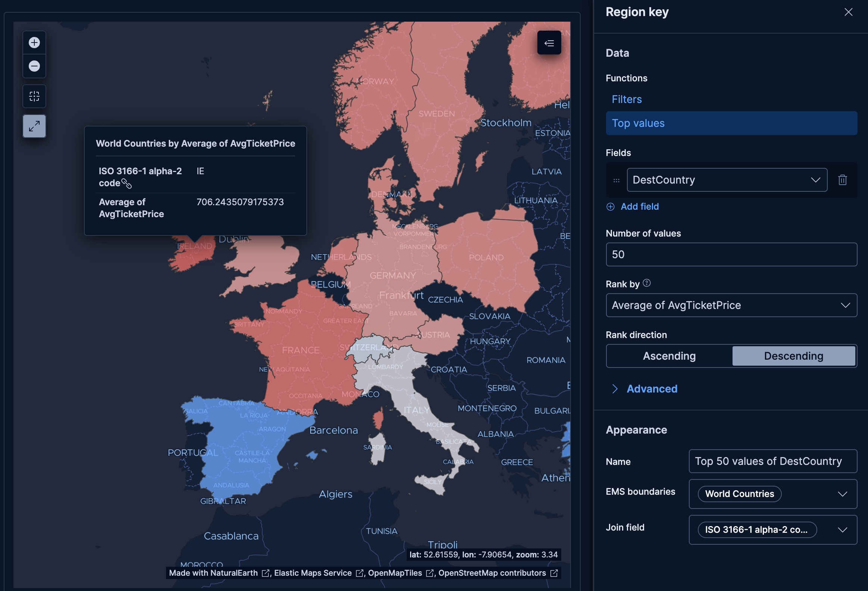Click the link icon beside ISO 3166-1 code

[x=127, y=184]
